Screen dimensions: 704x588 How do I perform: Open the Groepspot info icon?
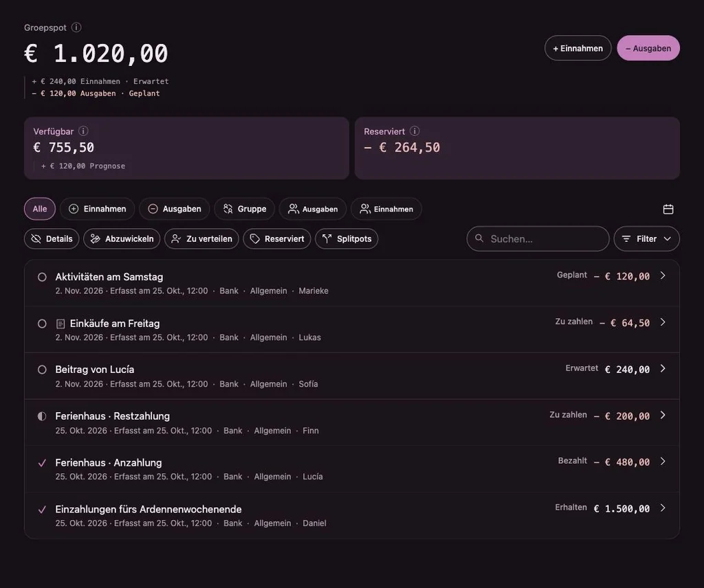(x=76, y=27)
